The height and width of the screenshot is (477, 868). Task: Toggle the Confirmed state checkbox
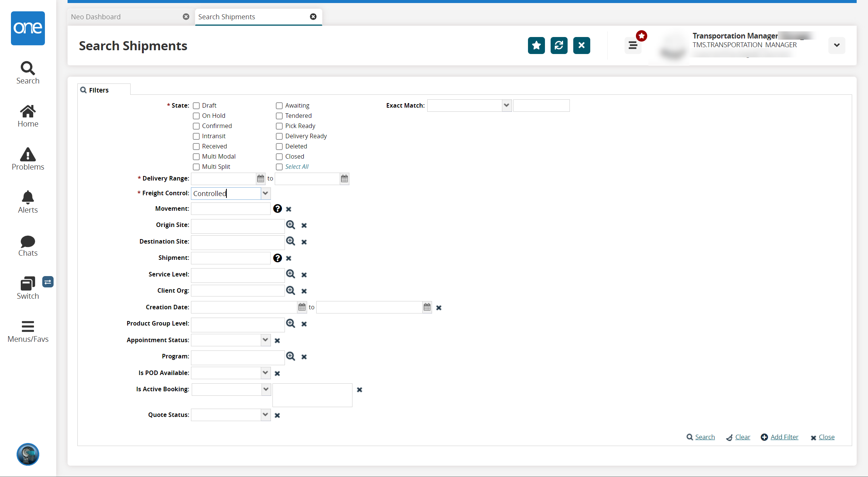(x=195, y=126)
